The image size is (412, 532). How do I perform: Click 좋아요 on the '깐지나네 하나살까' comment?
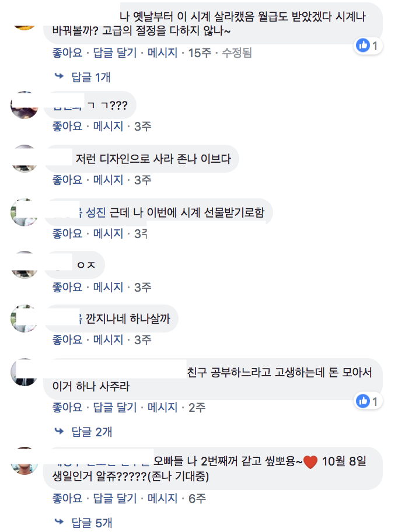coord(66,339)
